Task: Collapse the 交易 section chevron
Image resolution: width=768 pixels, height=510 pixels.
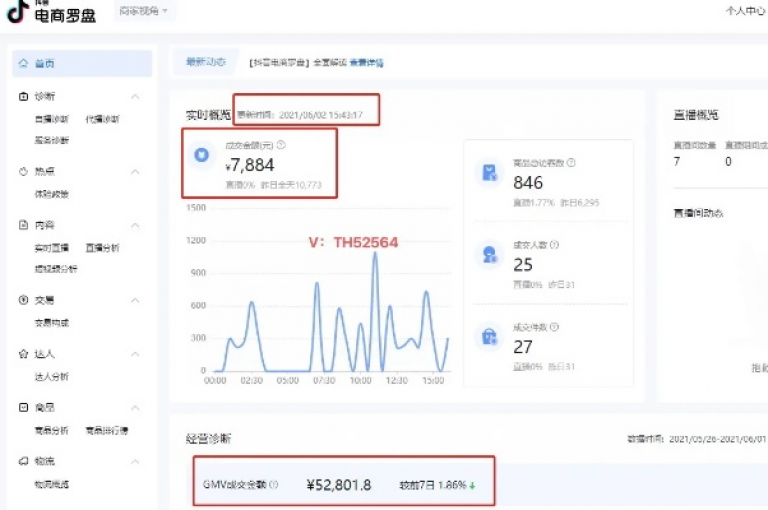Action: [x=135, y=300]
